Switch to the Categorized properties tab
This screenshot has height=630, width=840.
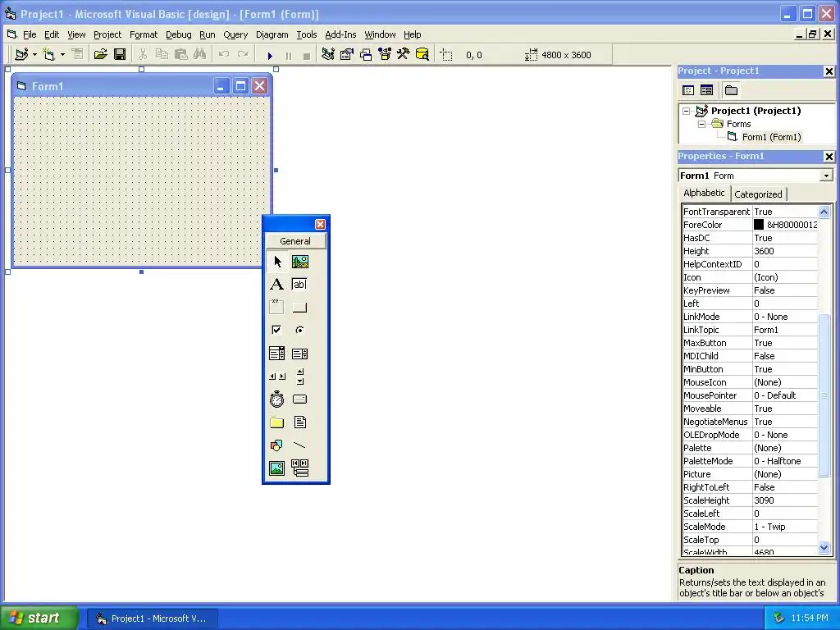(758, 194)
